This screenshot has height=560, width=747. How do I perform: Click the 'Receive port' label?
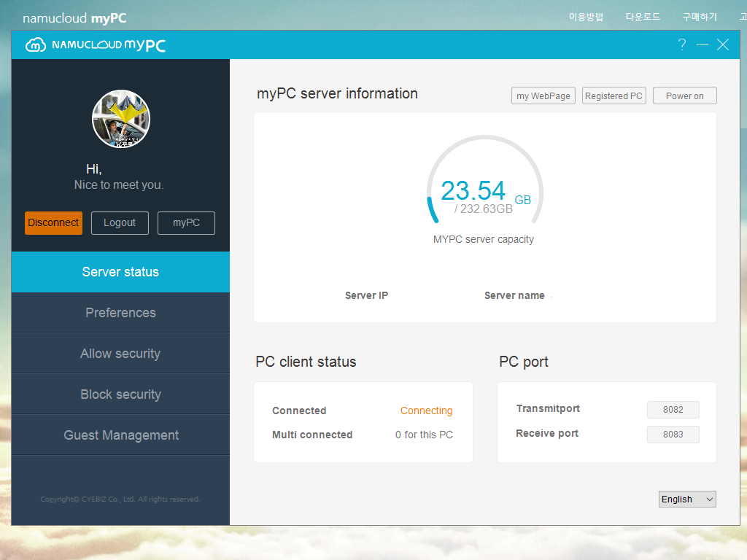click(547, 433)
